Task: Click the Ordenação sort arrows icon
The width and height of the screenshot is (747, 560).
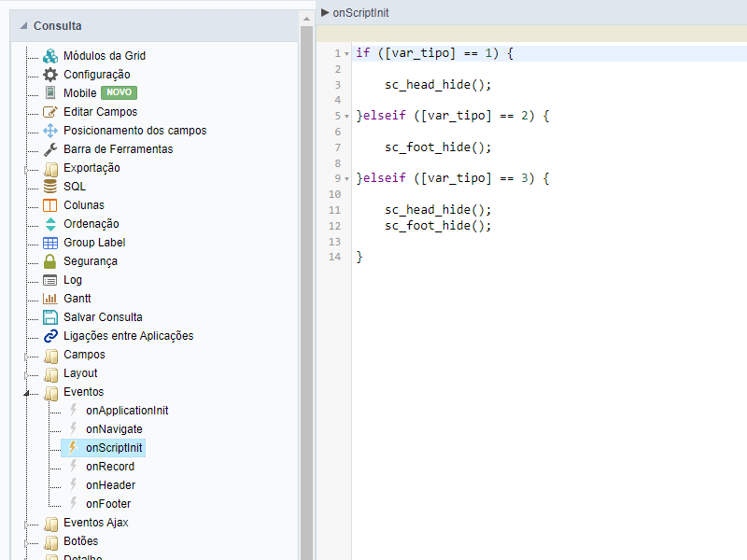Action: click(50, 224)
